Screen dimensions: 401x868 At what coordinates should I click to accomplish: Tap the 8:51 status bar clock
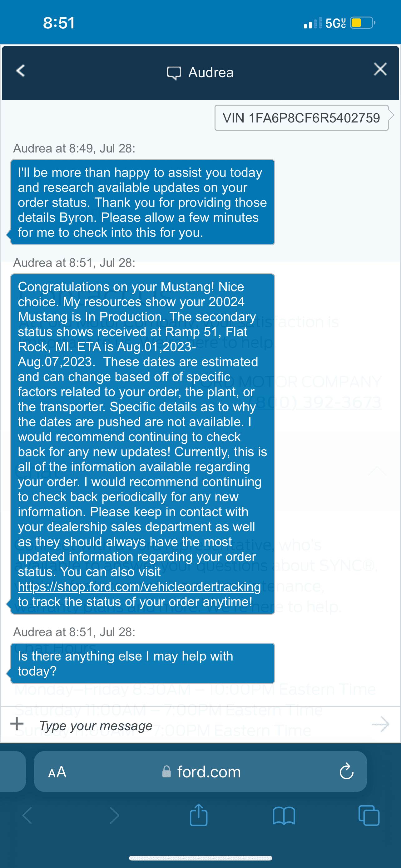[59, 23]
